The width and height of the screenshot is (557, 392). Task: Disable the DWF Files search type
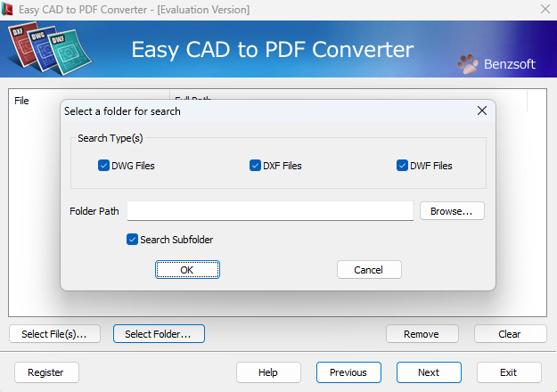pos(402,166)
